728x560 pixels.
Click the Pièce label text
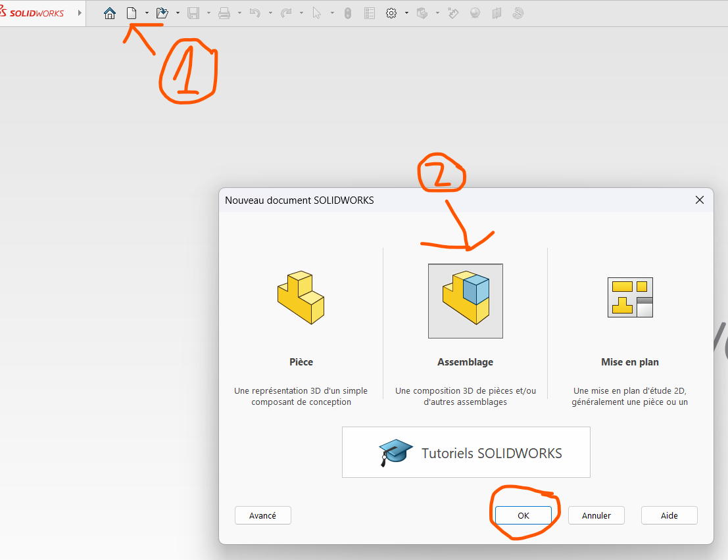tap(301, 362)
